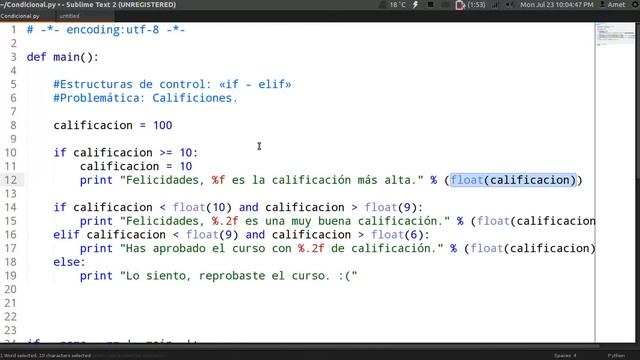Click the lightning bolt tray icon
Viewport: 640px width, 360px height.
pyautogui.click(x=415, y=5)
